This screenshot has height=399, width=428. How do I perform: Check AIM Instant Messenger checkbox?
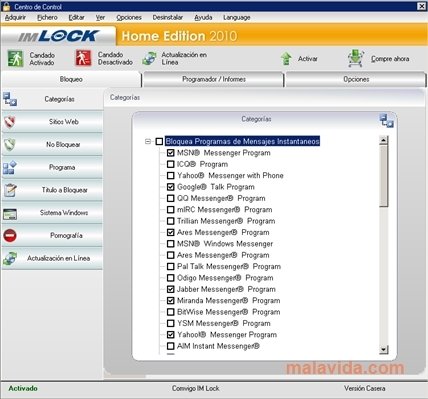(x=171, y=346)
